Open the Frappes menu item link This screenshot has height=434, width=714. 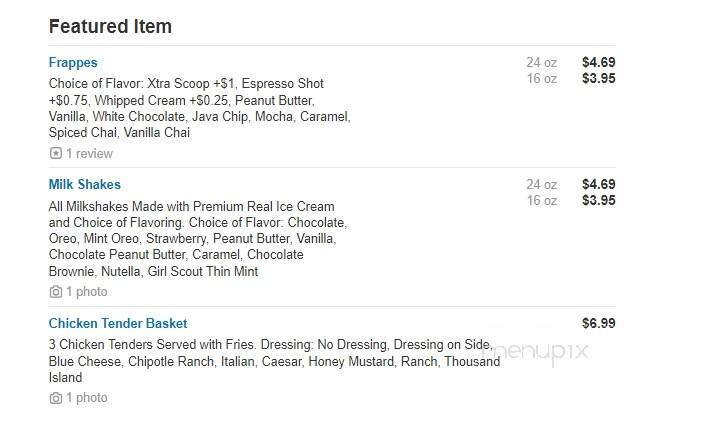coord(73,62)
